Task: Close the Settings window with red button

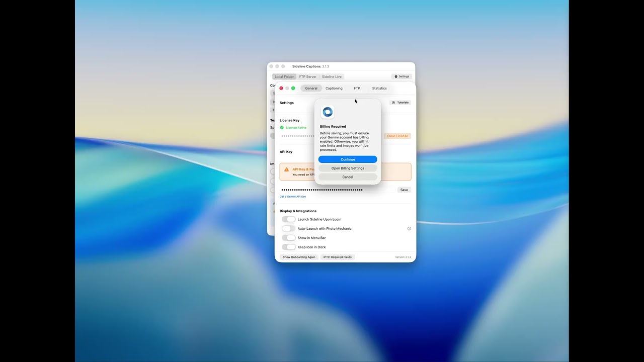Action: tap(281, 88)
